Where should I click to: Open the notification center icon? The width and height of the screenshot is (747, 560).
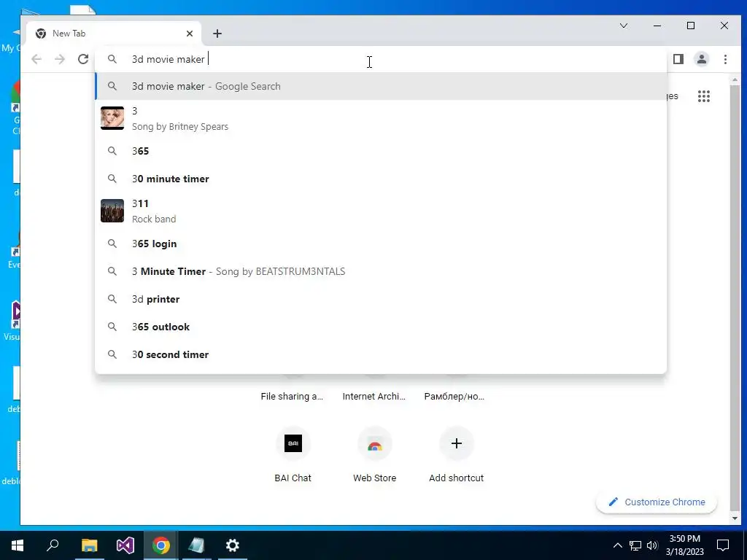point(723,545)
